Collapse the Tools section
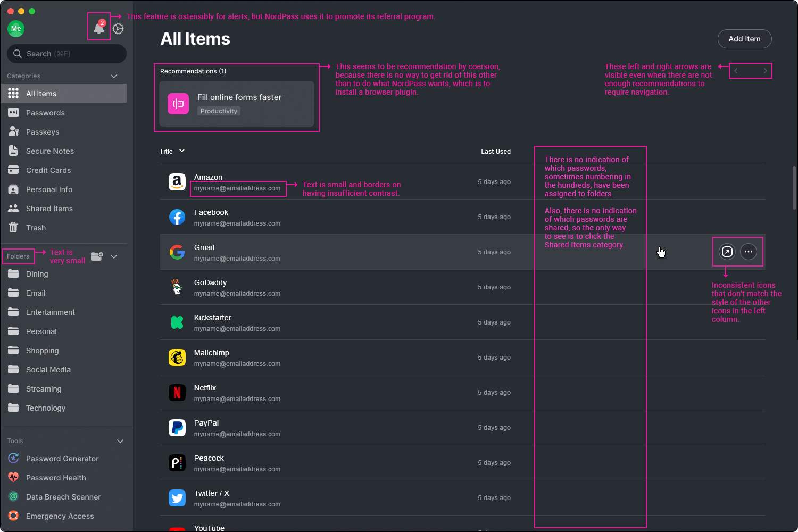 tap(120, 441)
